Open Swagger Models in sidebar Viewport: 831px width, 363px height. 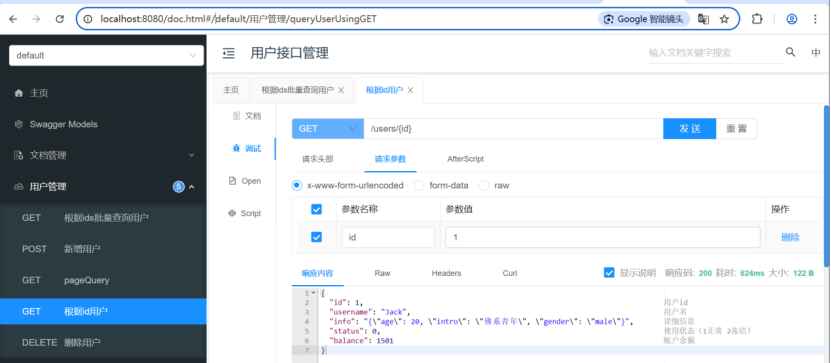(103, 125)
